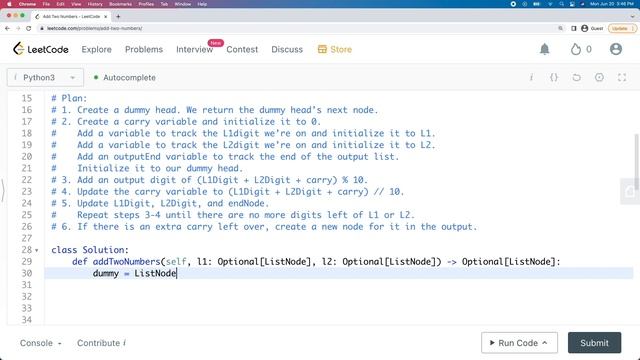Click the menu bar date and time
Screen dimensions: 640x360
[x=611, y=4]
